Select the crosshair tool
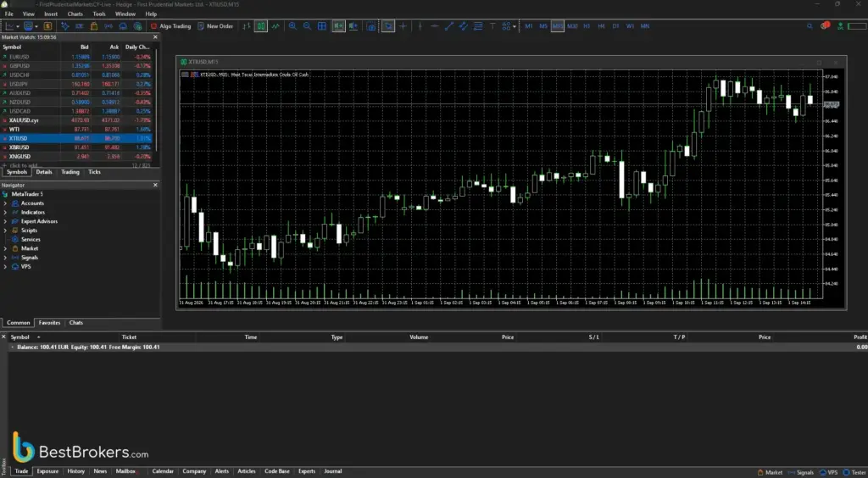 [x=403, y=26]
